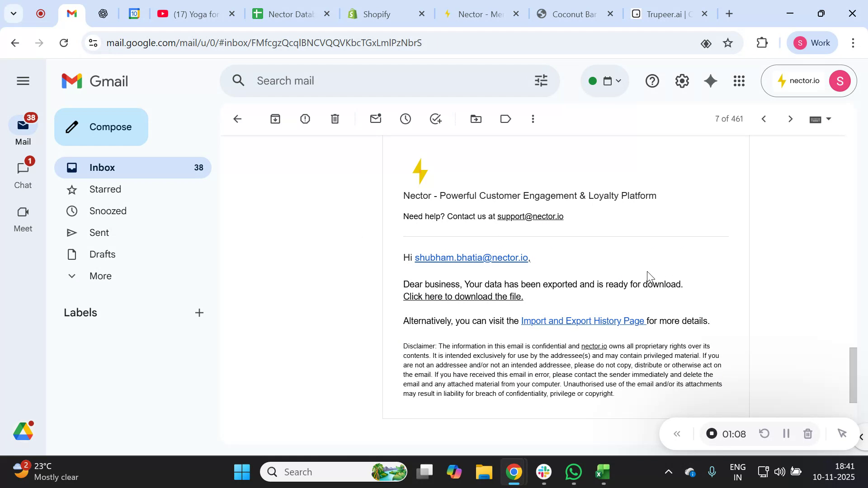868x488 pixels.
Task: Open search filter options
Action: pos(541,81)
